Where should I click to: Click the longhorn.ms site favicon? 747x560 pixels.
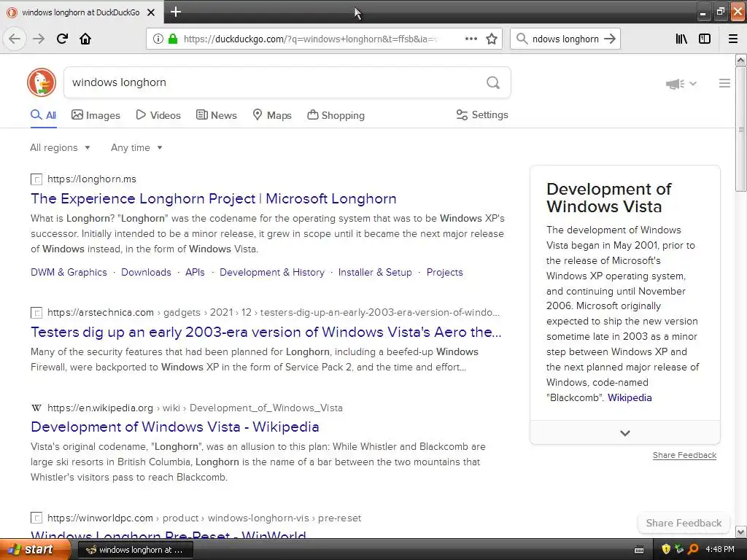(36, 179)
